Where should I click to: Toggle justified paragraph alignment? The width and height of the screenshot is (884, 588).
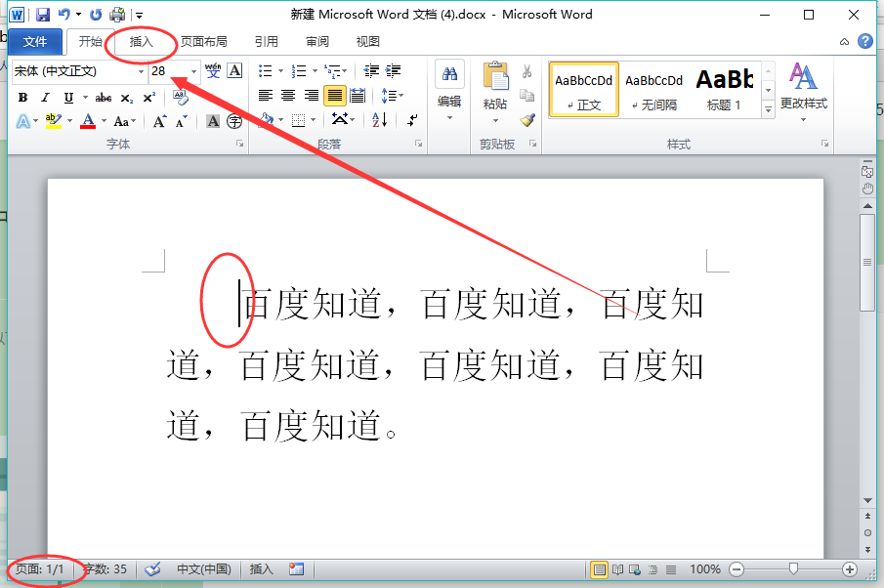[334, 96]
